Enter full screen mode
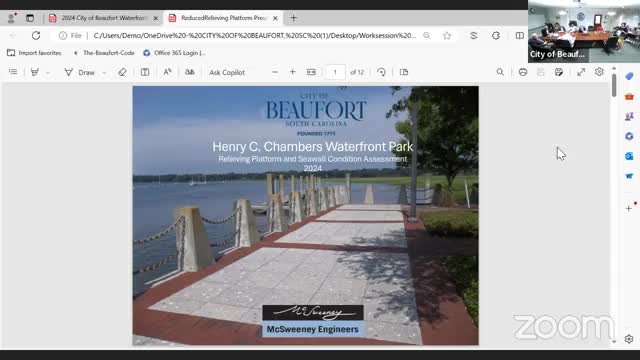 [581, 72]
